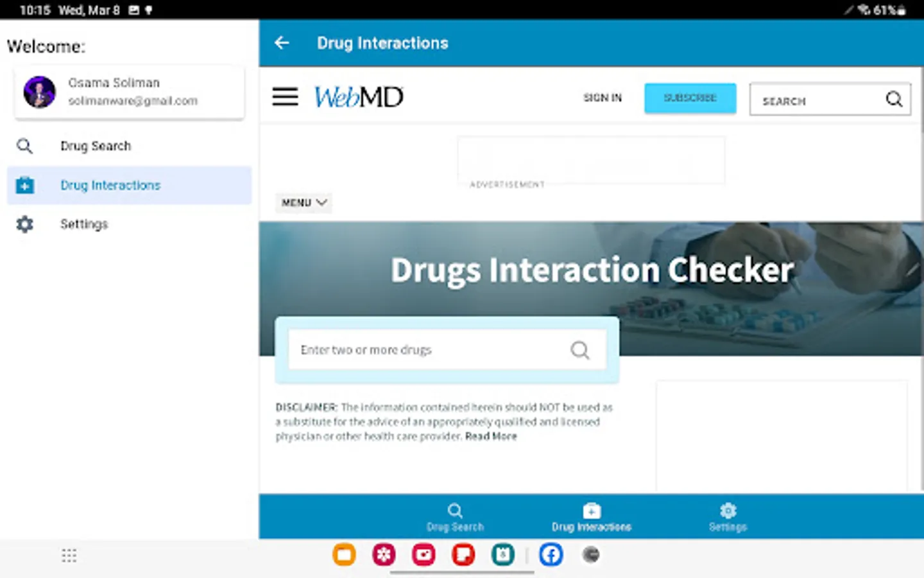Launch the orange app in taskbar

coord(344,555)
